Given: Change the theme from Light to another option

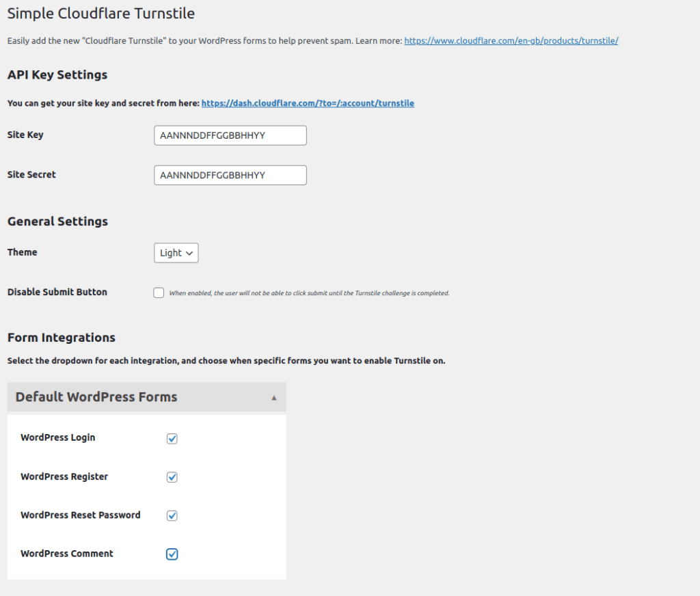Looking at the screenshot, I should (176, 253).
